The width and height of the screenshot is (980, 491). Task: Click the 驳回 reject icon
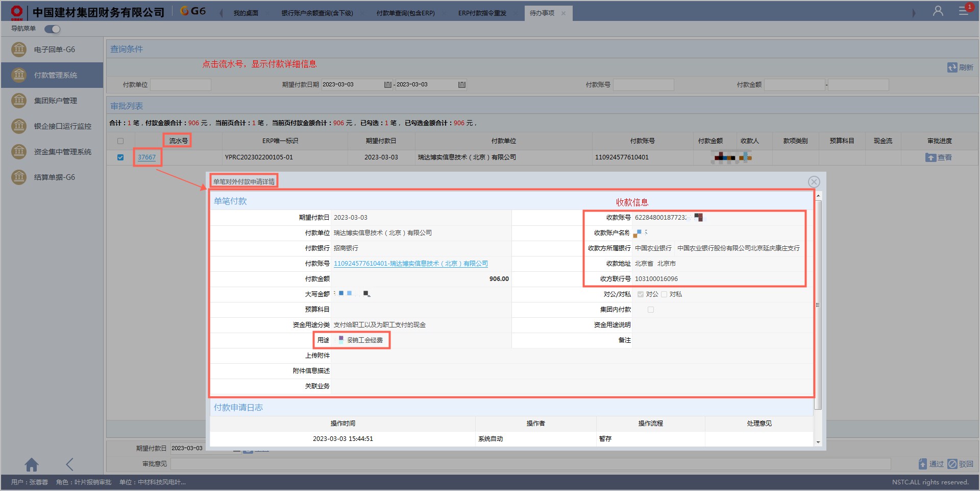(x=952, y=464)
